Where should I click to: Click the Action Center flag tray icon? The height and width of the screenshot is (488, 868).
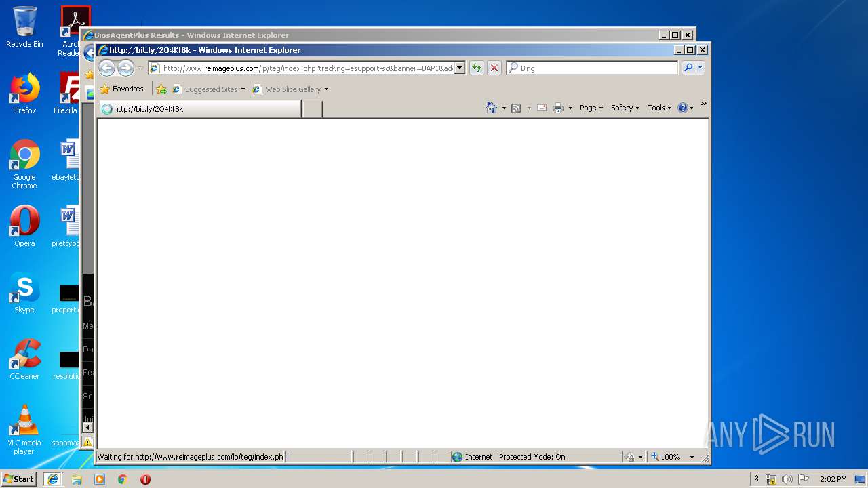coord(804,479)
